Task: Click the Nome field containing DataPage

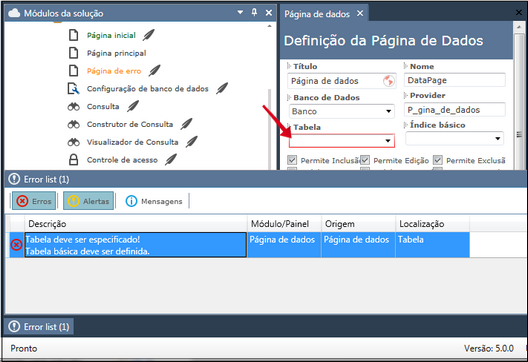Action: point(455,80)
